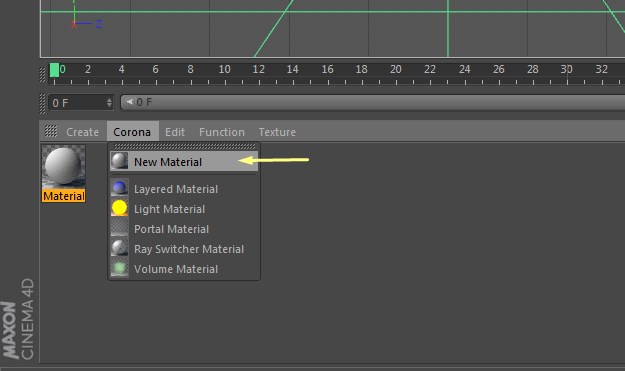The width and height of the screenshot is (625, 371).
Task: Click the Layered Material blue sphere icon
Action: (x=119, y=188)
